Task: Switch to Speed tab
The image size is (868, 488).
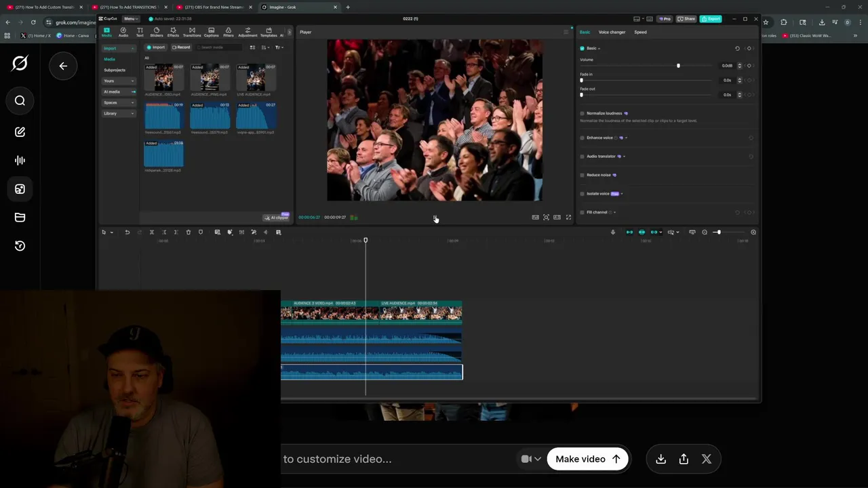Action: (x=640, y=33)
